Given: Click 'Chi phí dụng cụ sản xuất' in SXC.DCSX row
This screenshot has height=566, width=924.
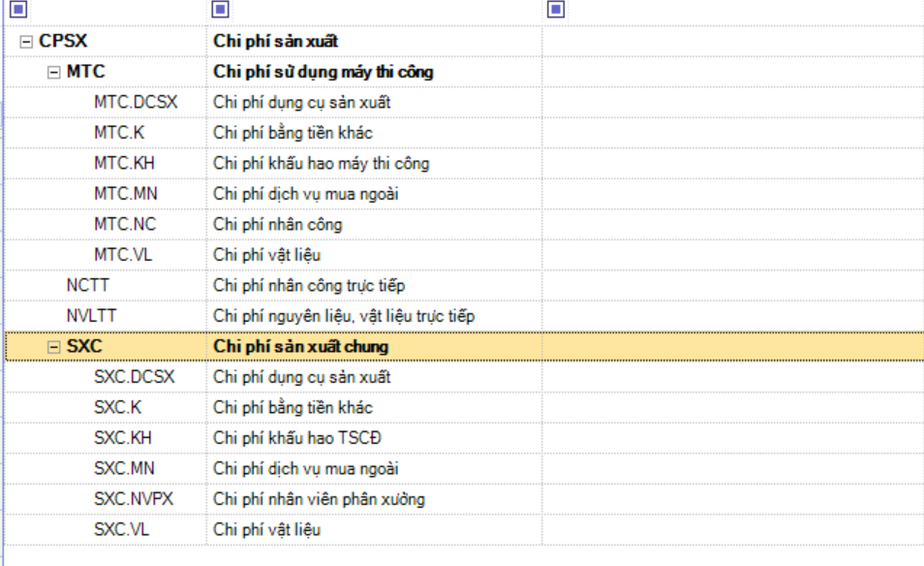Looking at the screenshot, I should (x=302, y=377).
